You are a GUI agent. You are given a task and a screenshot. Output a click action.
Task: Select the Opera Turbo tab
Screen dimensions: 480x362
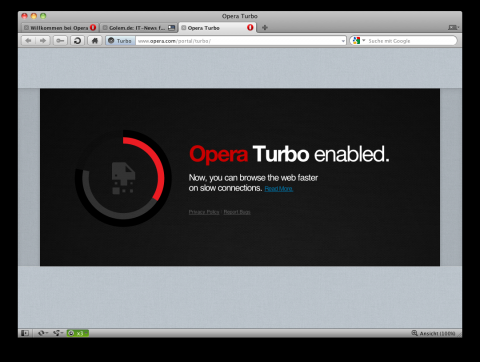coord(217,28)
